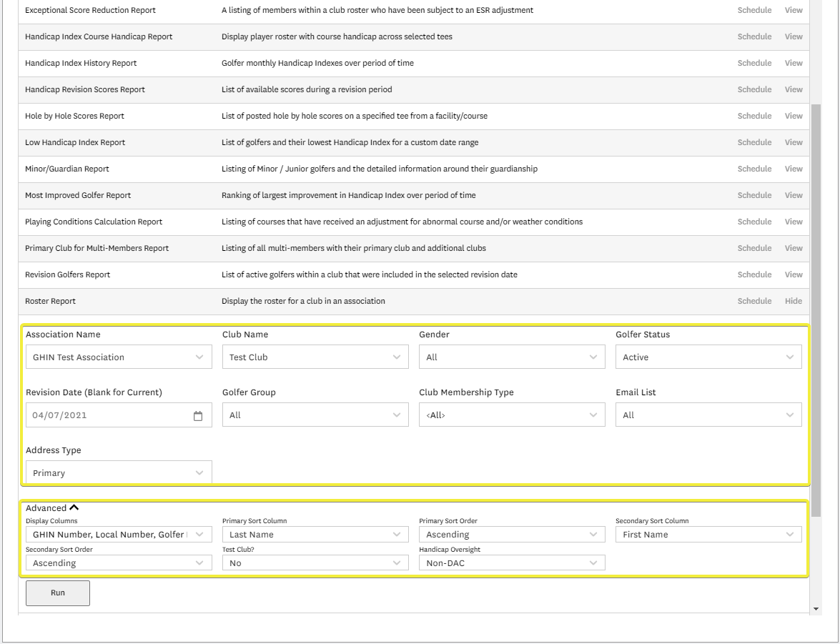The image size is (840, 644).
Task: Expand the Club Name dropdown
Action: [x=315, y=357]
